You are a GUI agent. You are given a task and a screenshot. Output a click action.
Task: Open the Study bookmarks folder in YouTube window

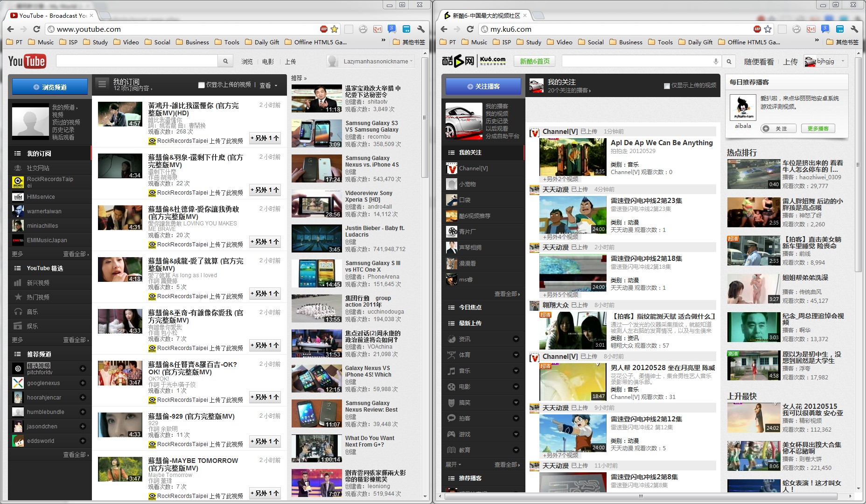tap(96, 42)
